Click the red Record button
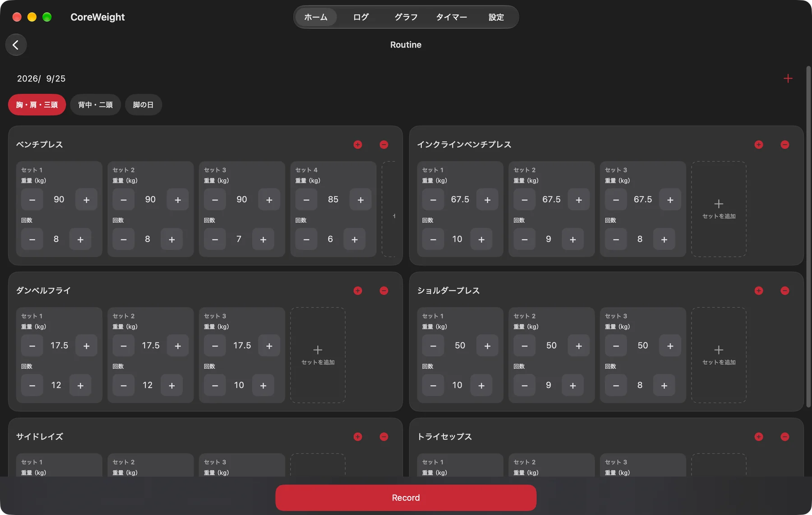 (406, 498)
